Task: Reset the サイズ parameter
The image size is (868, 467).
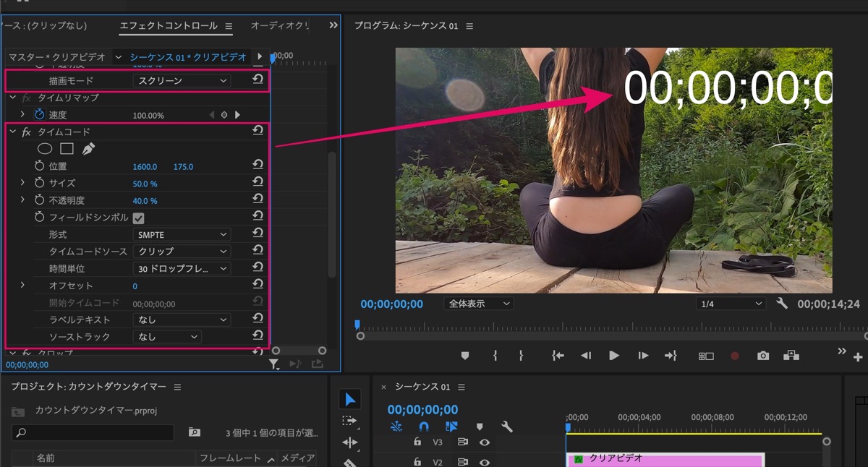Action: (258, 183)
